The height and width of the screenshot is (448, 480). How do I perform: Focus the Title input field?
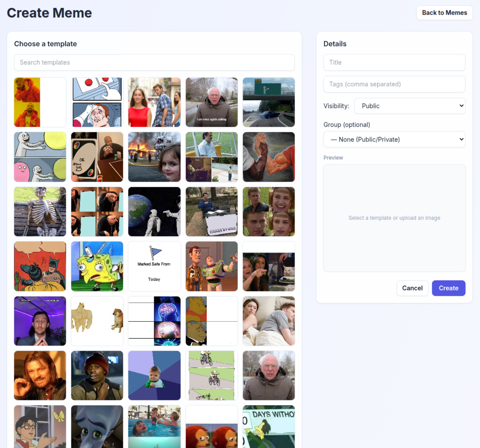click(x=394, y=62)
